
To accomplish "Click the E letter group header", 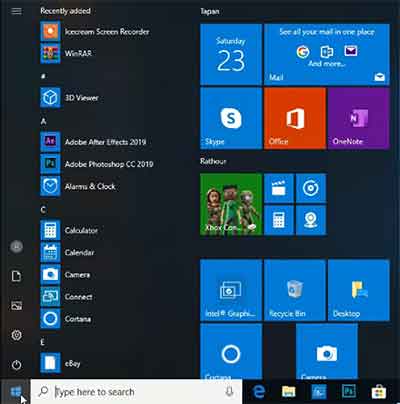I will [x=43, y=342].
